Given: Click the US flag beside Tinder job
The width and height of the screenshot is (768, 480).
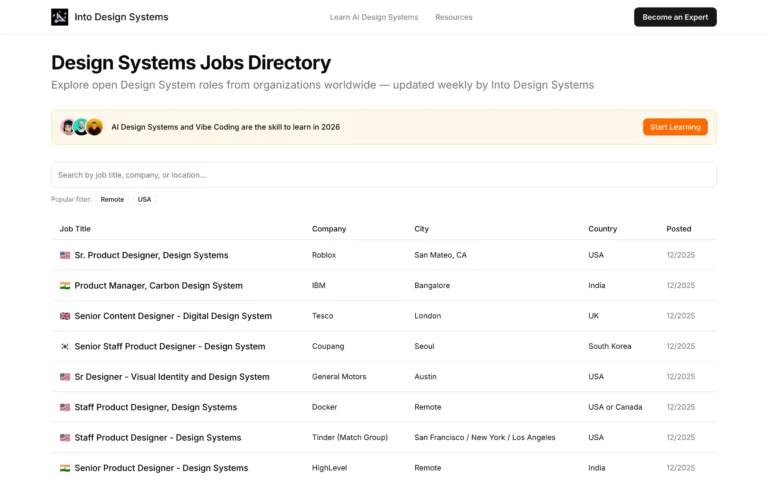Looking at the screenshot, I should point(65,437).
